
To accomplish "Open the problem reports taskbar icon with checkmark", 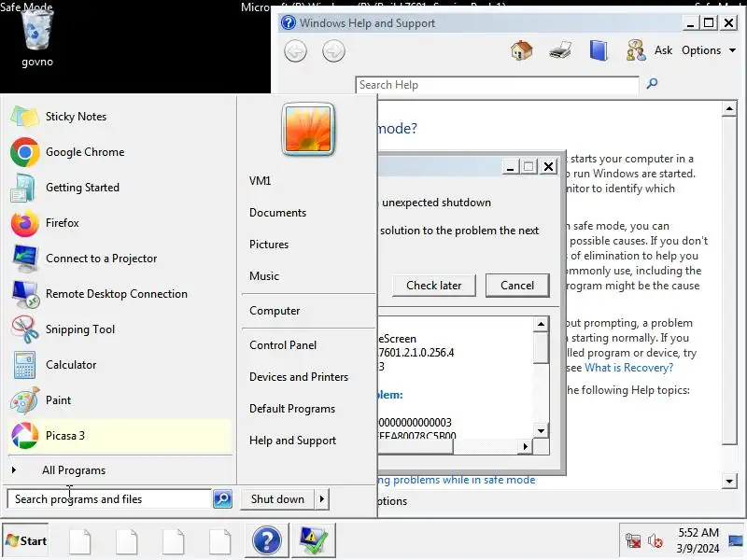I will point(314,540).
